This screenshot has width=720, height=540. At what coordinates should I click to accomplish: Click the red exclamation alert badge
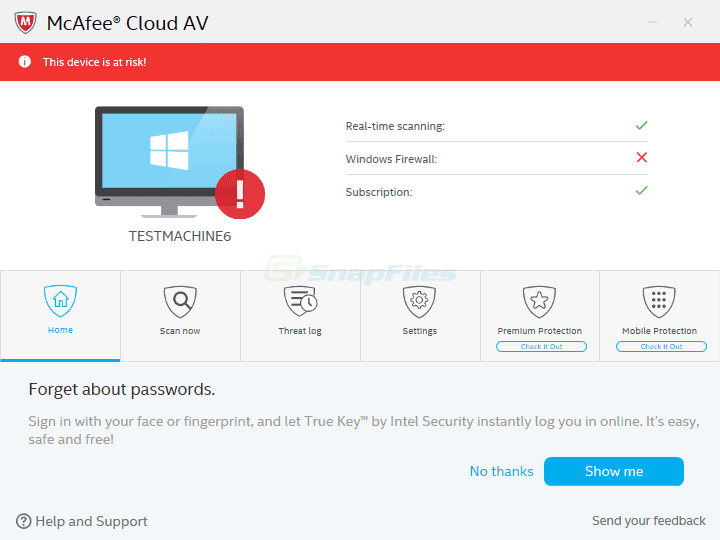coord(240,194)
